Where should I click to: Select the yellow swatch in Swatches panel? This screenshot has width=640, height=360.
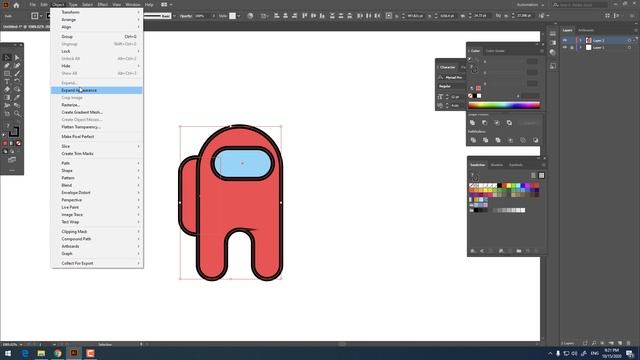509,186
